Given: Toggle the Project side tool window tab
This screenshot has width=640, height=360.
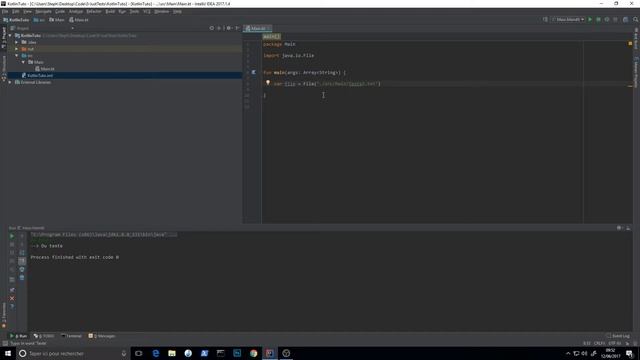Looking at the screenshot, I should (4, 38).
